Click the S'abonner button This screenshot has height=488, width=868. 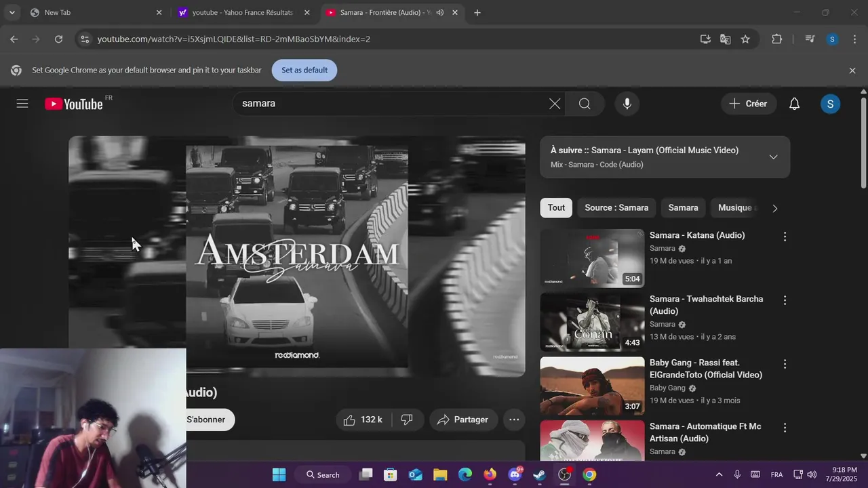click(206, 420)
